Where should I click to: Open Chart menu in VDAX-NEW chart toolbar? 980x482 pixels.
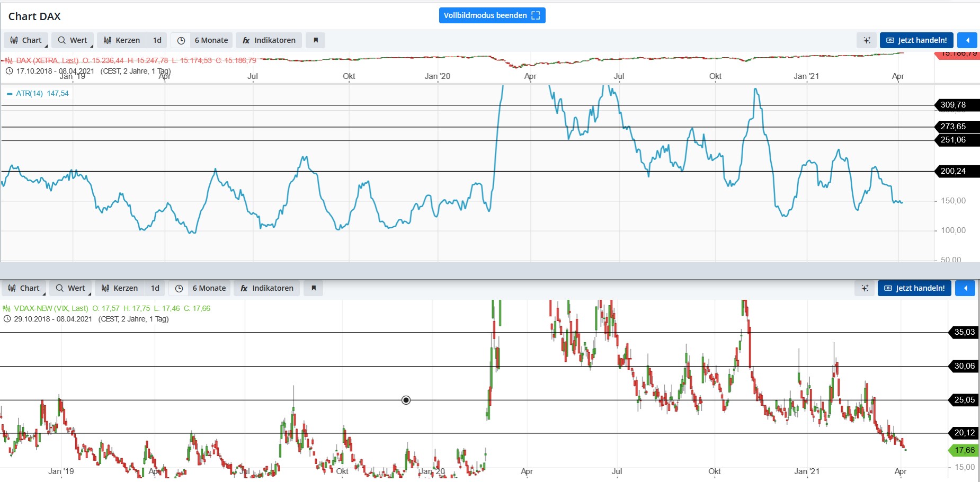(x=24, y=288)
